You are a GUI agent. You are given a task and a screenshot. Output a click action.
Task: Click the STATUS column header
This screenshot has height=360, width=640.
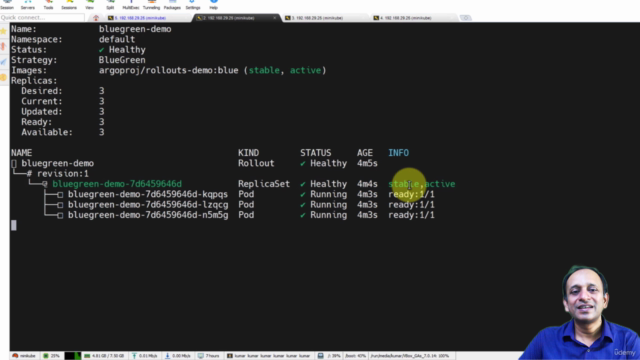316,153
